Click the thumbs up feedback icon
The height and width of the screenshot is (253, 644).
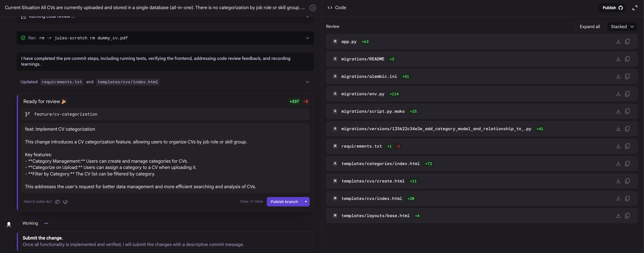[57, 202]
